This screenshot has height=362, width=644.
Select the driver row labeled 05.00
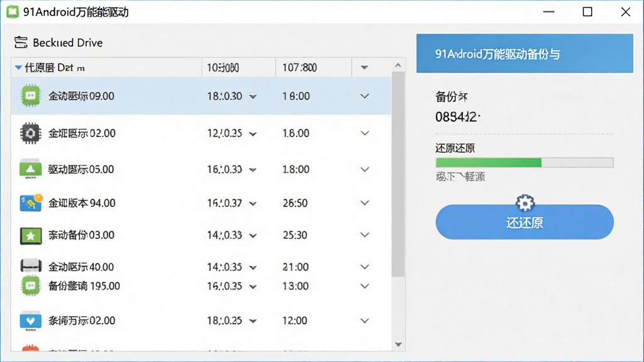point(201,169)
